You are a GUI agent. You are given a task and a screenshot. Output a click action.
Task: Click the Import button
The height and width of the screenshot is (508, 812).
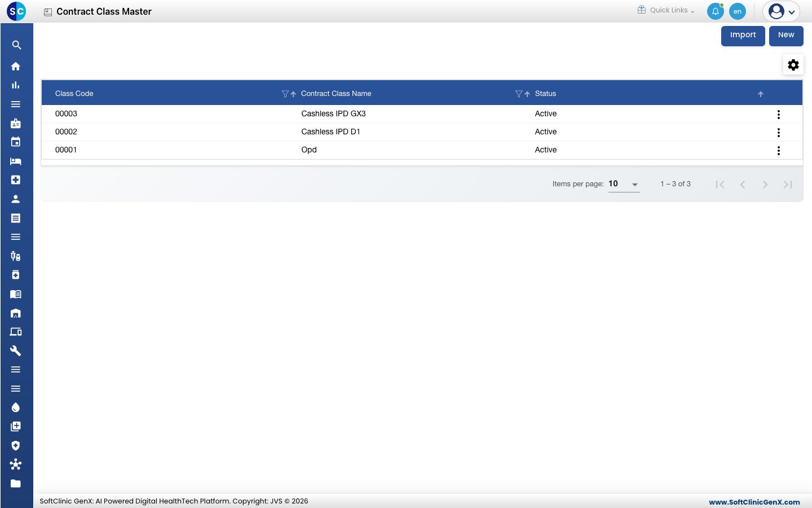(x=743, y=36)
